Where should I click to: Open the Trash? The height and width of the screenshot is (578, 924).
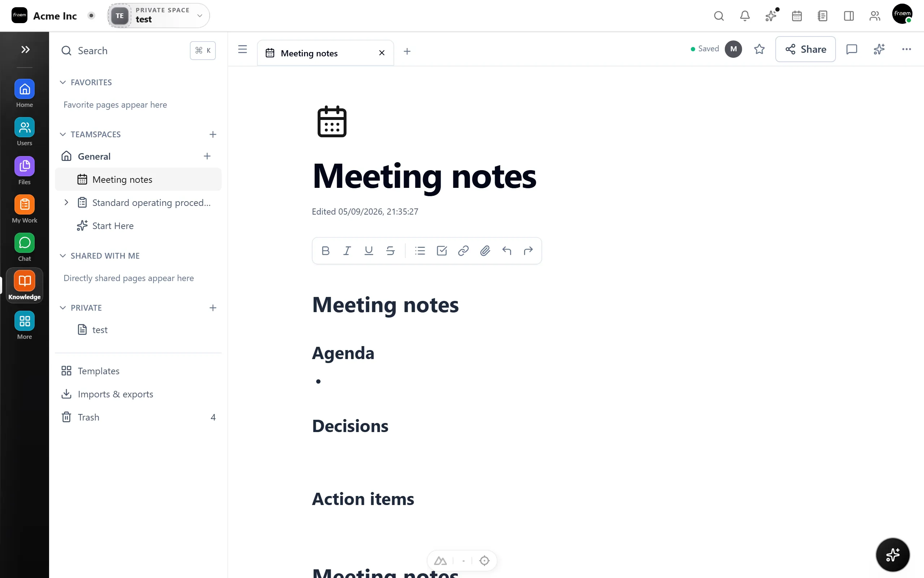pos(138,417)
